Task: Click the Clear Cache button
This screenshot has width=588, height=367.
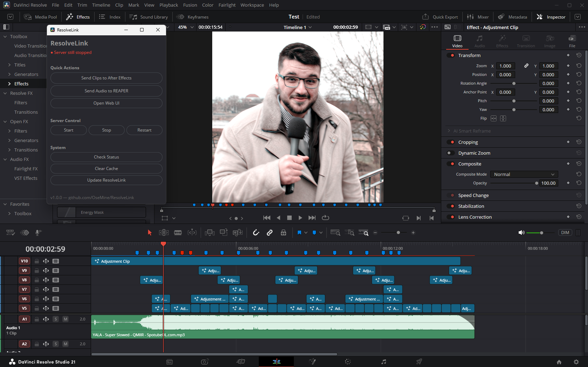Action: 106,169
